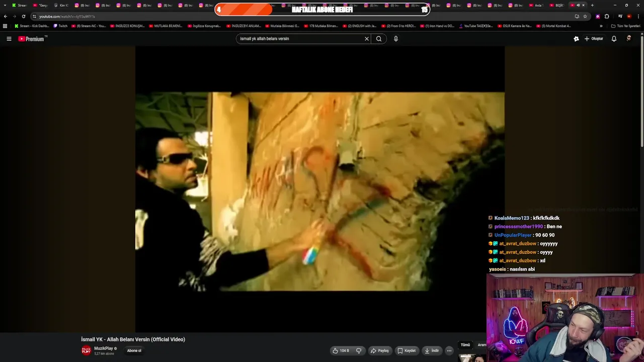Open the site info icon beside URL
Viewport: 644px width, 362px height.
pos(34,16)
